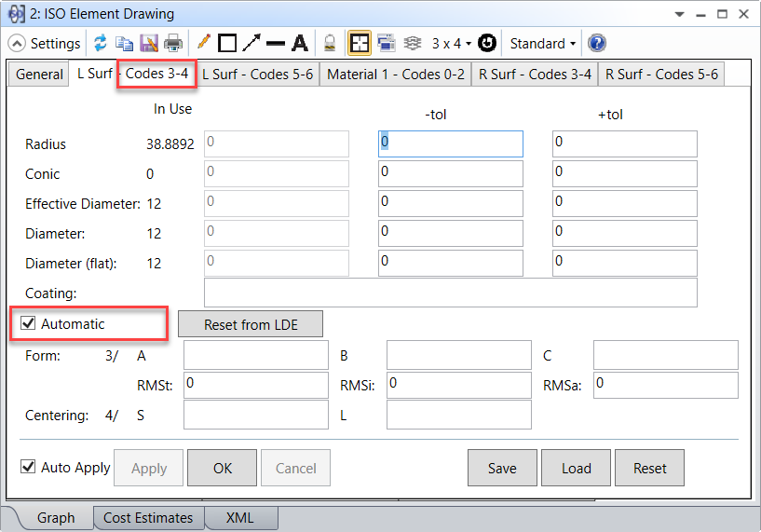Collapse the Settings expander

click(x=17, y=44)
